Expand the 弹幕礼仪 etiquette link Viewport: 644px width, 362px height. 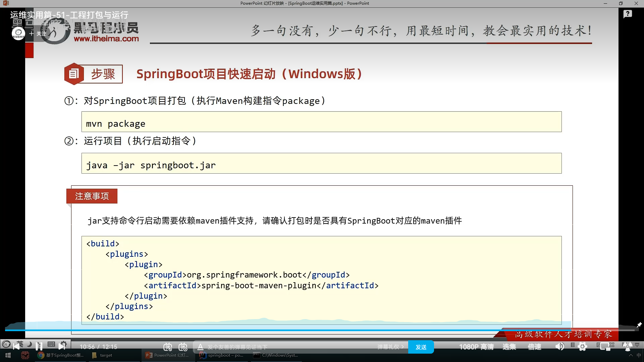click(x=390, y=347)
